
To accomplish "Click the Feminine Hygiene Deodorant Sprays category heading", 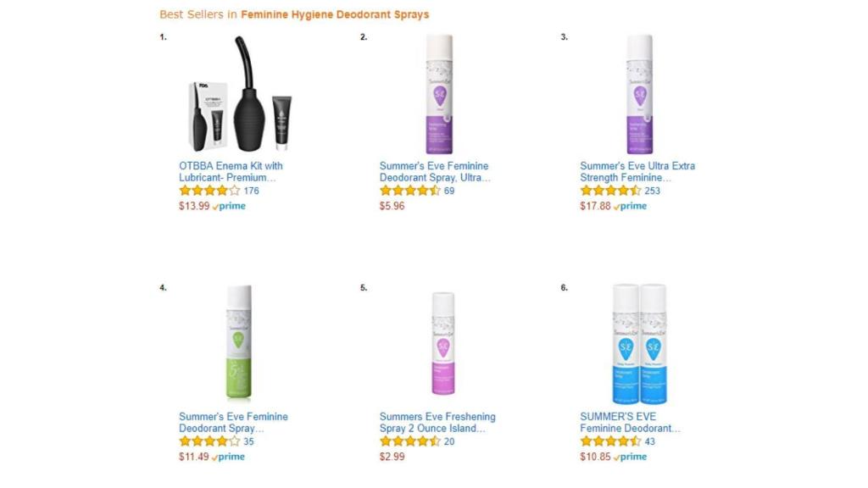I will coord(335,15).
